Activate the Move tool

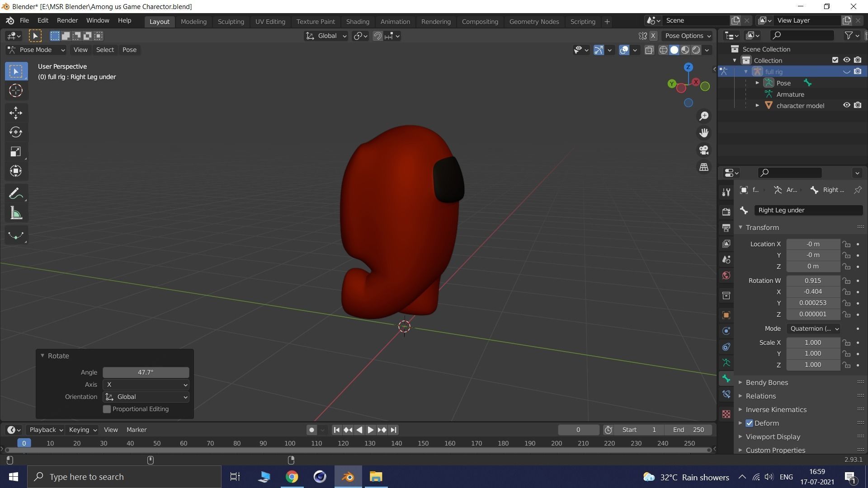tap(16, 113)
